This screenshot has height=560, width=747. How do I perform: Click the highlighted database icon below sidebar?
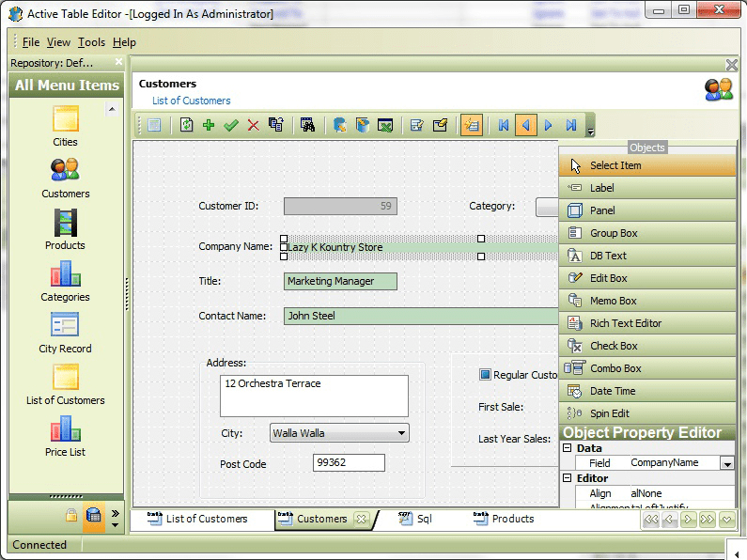point(93,516)
